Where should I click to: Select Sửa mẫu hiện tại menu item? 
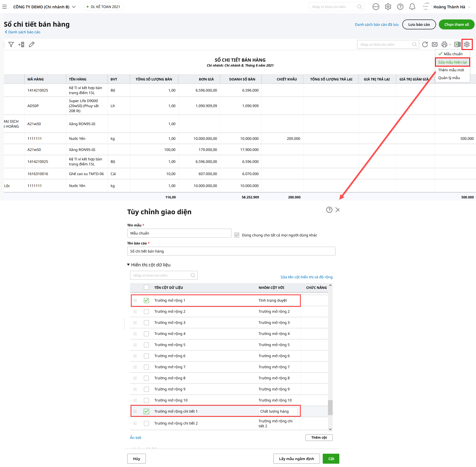pyautogui.click(x=452, y=62)
